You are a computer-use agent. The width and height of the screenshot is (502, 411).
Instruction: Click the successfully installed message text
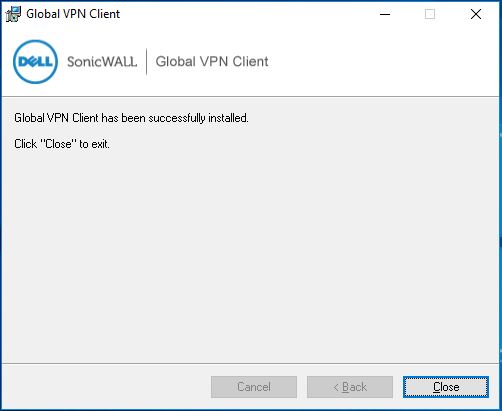click(x=131, y=118)
